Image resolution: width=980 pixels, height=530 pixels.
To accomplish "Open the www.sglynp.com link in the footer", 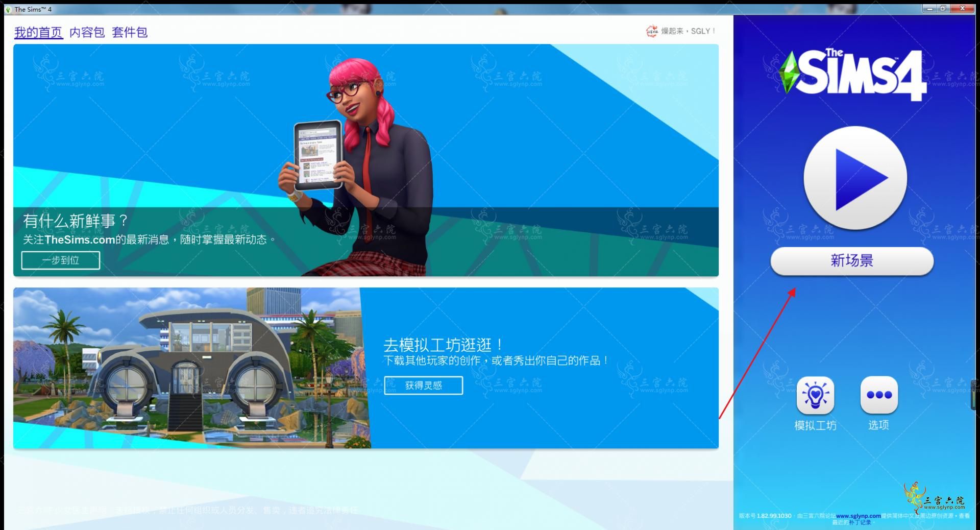I will click(858, 516).
